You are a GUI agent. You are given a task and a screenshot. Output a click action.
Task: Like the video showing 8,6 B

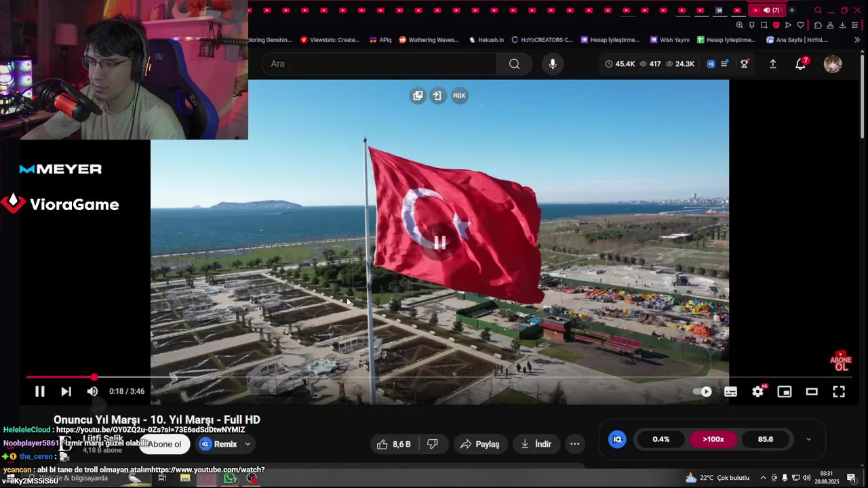coord(394,444)
